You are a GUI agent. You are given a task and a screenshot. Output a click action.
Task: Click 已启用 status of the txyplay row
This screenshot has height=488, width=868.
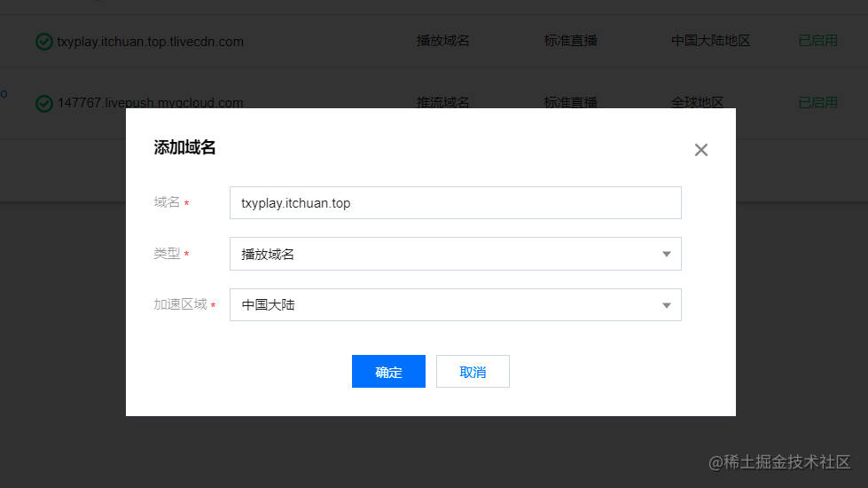[x=817, y=41]
